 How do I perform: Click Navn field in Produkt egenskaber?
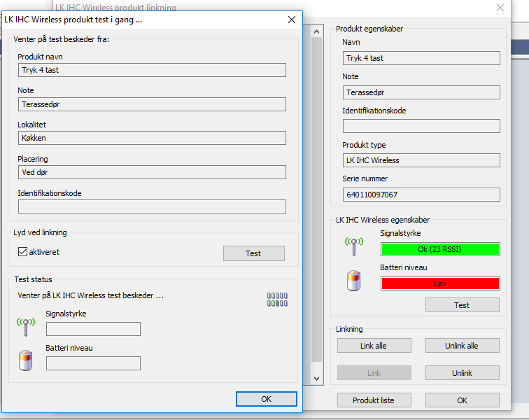coord(421,58)
